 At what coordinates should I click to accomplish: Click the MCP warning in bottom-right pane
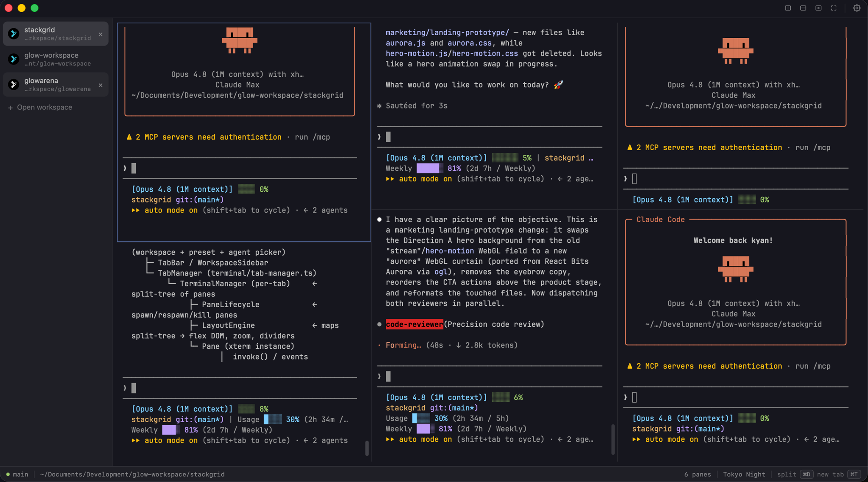(x=729, y=366)
